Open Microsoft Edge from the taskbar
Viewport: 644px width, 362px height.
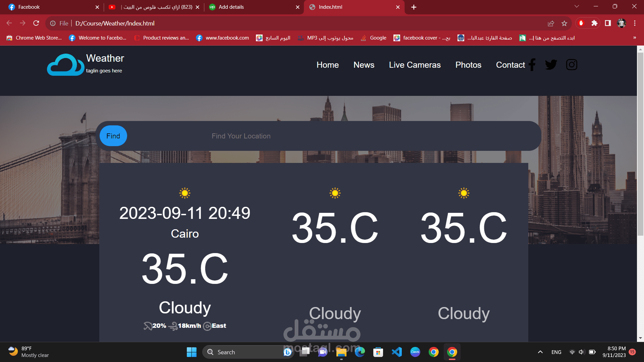tap(360, 352)
